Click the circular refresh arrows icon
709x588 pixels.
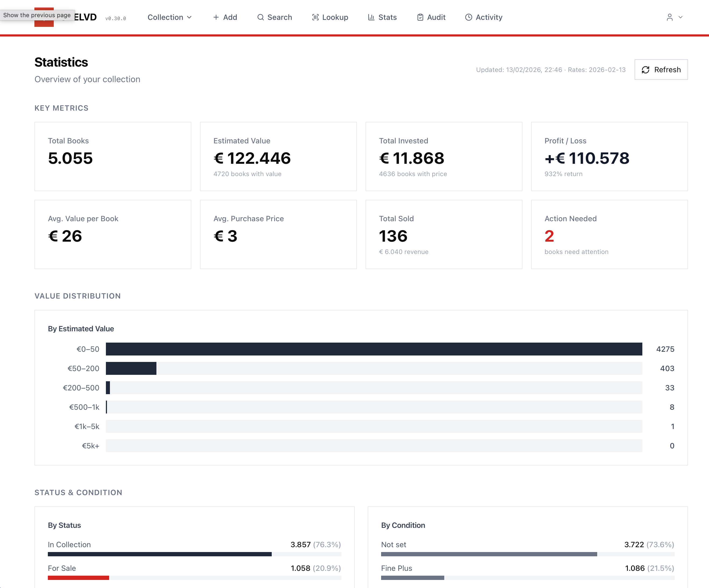click(x=646, y=70)
